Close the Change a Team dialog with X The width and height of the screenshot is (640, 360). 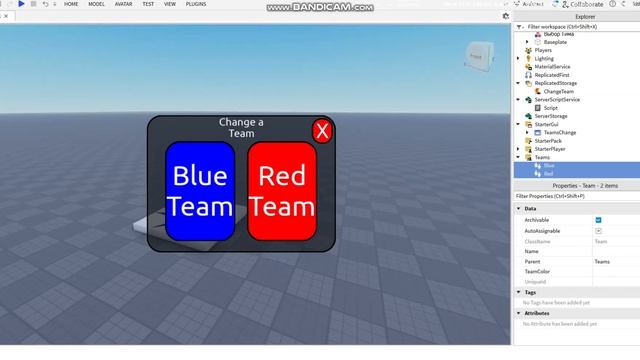[x=322, y=131]
